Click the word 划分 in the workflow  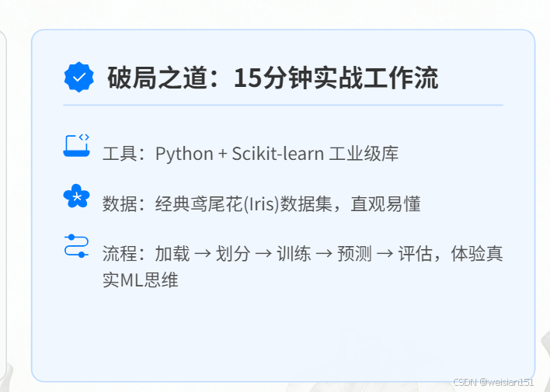(x=233, y=254)
